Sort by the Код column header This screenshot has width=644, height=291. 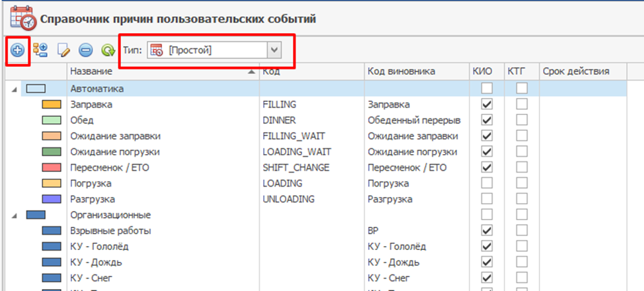[311, 71]
